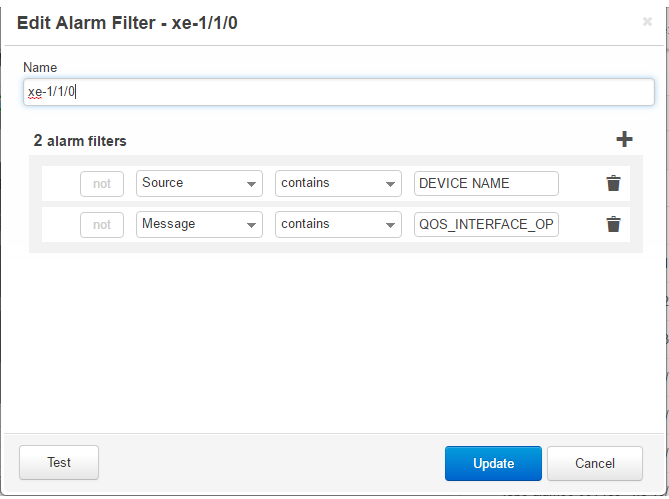
Task: Open the 'contains' operator dropdown in Message row
Action: [x=338, y=224]
